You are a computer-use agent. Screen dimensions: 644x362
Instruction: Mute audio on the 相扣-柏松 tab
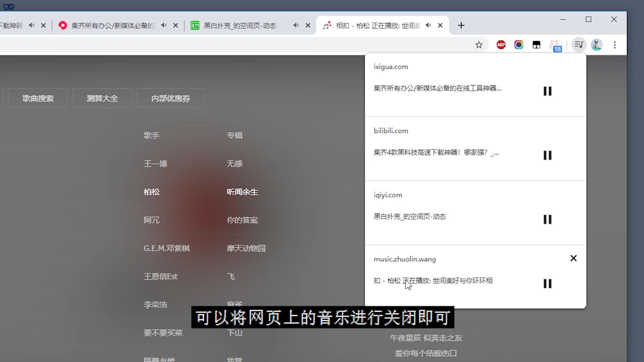coord(429,25)
